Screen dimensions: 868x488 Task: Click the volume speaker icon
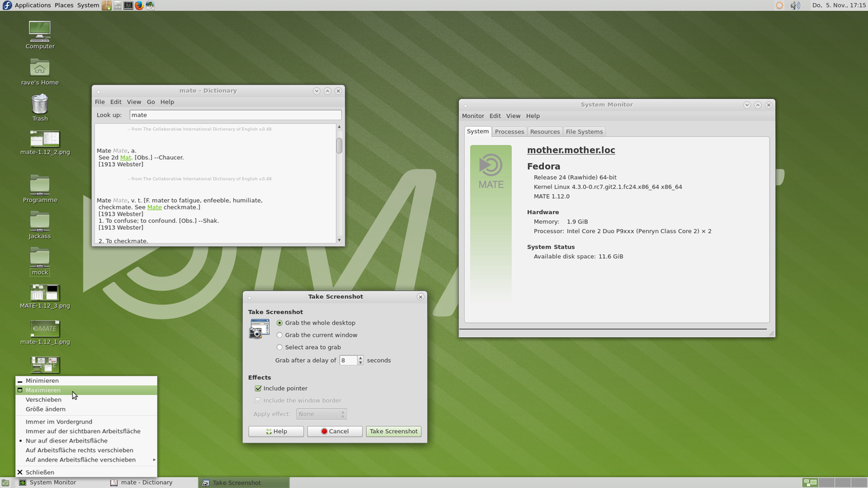click(795, 5)
